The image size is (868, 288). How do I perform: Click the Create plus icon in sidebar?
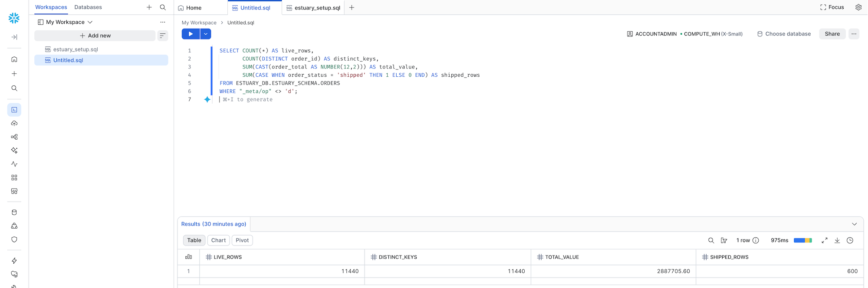(14, 74)
